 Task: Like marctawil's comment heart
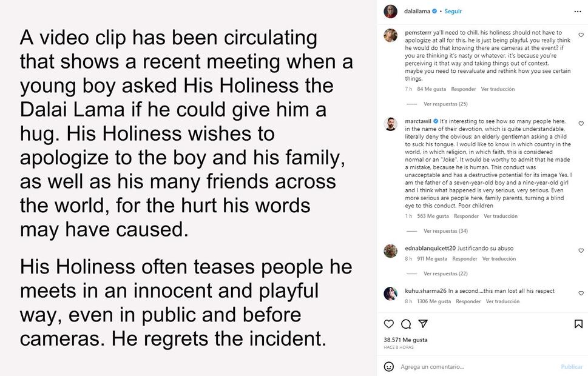point(581,123)
